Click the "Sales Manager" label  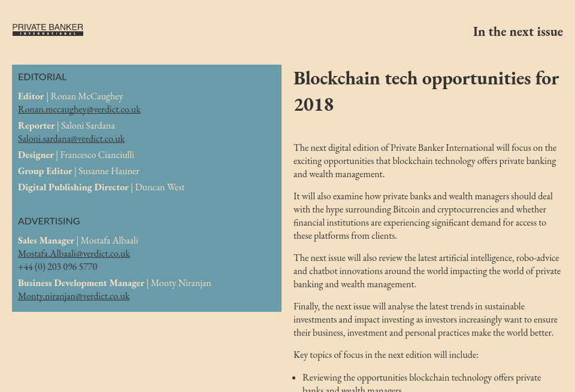click(x=46, y=241)
